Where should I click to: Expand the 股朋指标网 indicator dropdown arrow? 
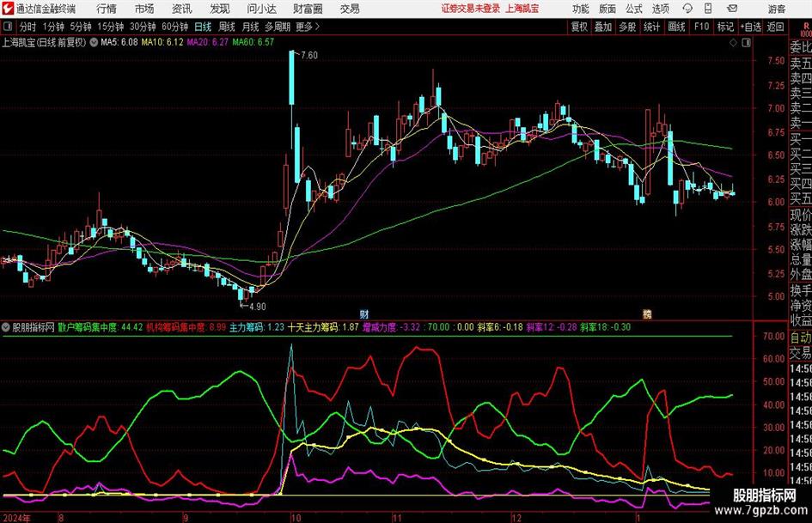pyautogui.click(x=6, y=327)
